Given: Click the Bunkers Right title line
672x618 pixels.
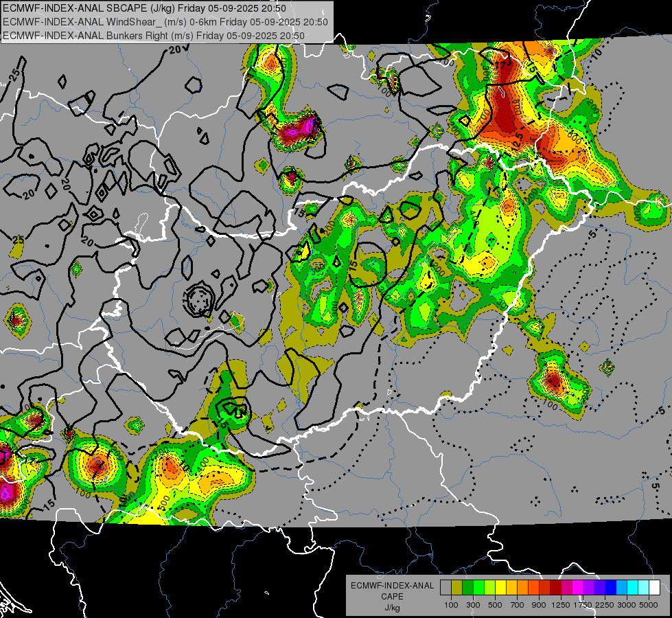Looking at the screenshot, I should [x=154, y=36].
